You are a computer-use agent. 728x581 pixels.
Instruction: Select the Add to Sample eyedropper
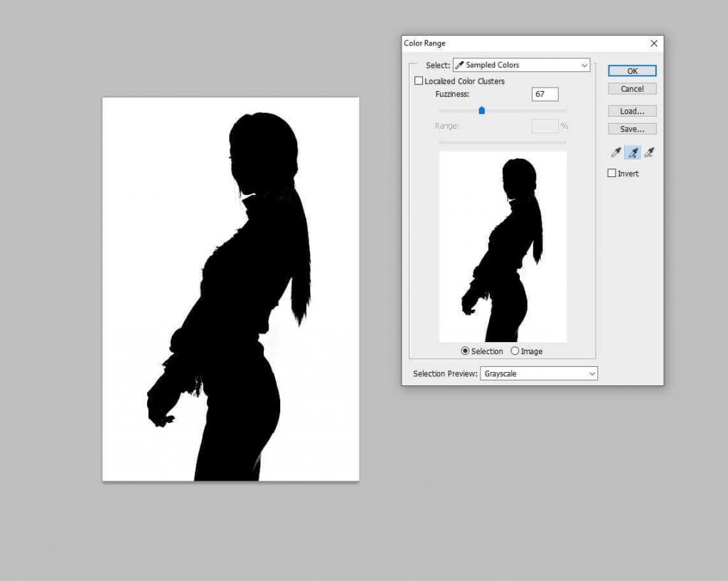tap(632, 152)
